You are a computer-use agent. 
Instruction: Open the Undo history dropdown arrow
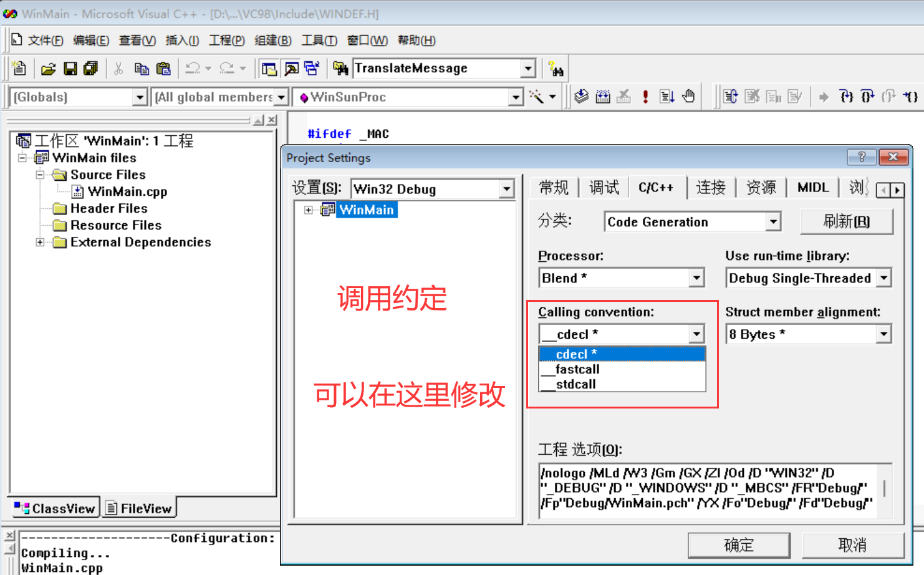point(208,69)
